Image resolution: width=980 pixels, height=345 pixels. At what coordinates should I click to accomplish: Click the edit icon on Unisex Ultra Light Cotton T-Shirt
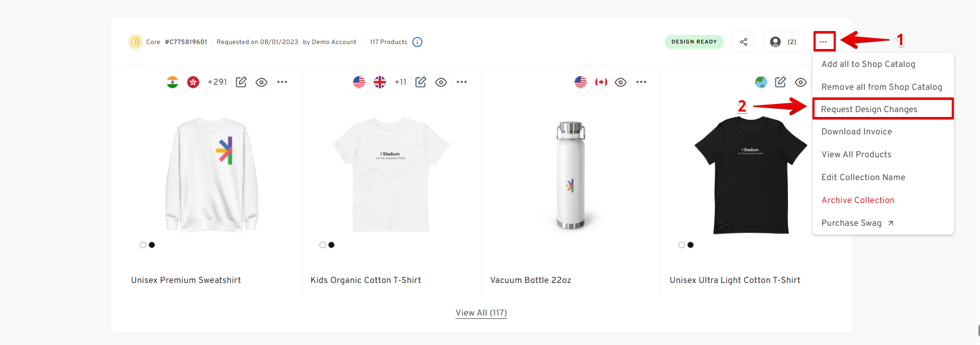tap(780, 82)
